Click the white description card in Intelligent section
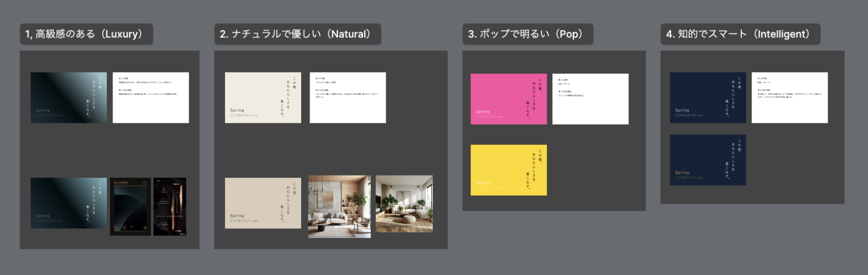The height and width of the screenshot is (275, 868). (790, 98)
